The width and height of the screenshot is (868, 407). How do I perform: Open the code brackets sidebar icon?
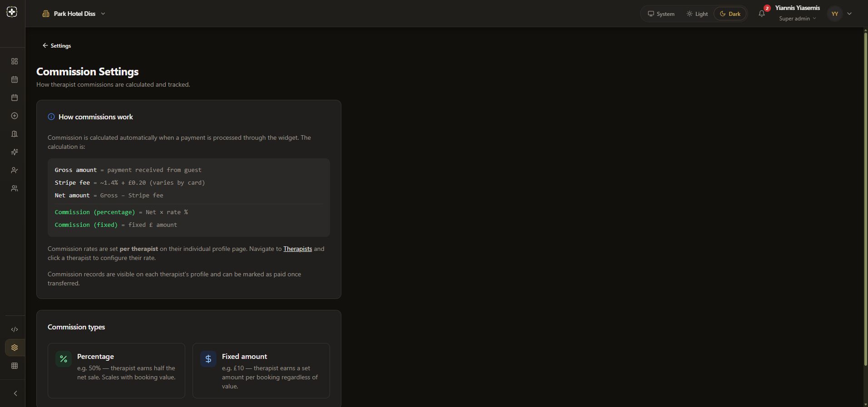15,329
